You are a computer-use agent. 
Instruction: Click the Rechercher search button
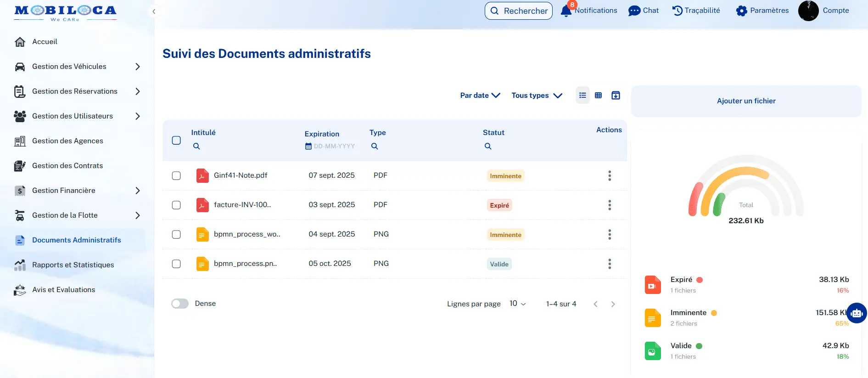click(518, 11)
